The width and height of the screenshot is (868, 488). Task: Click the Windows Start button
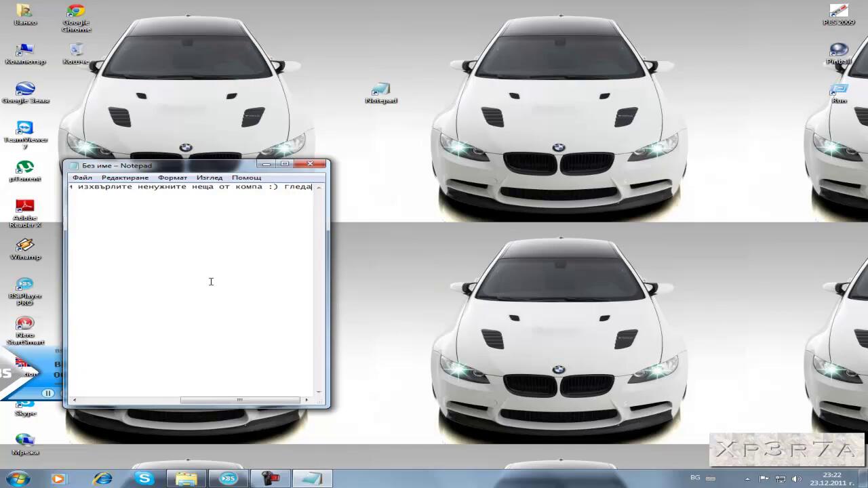tap(18, 479)
